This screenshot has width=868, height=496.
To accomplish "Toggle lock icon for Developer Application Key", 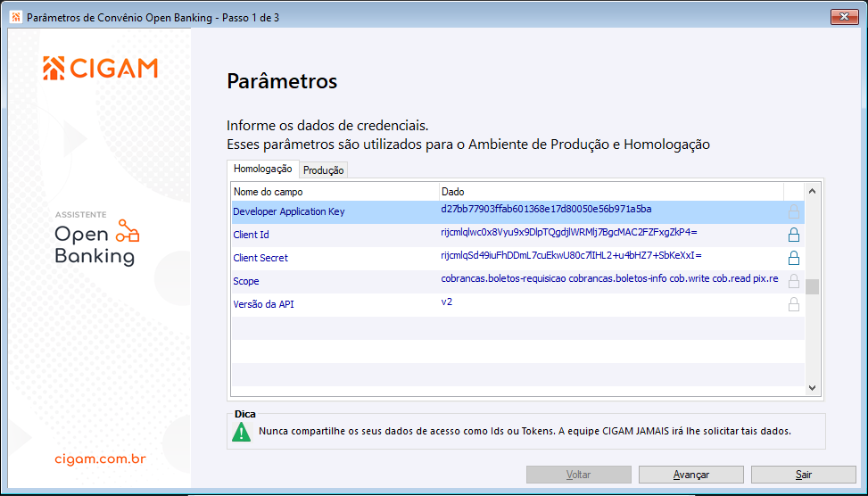I will (794, 212).
